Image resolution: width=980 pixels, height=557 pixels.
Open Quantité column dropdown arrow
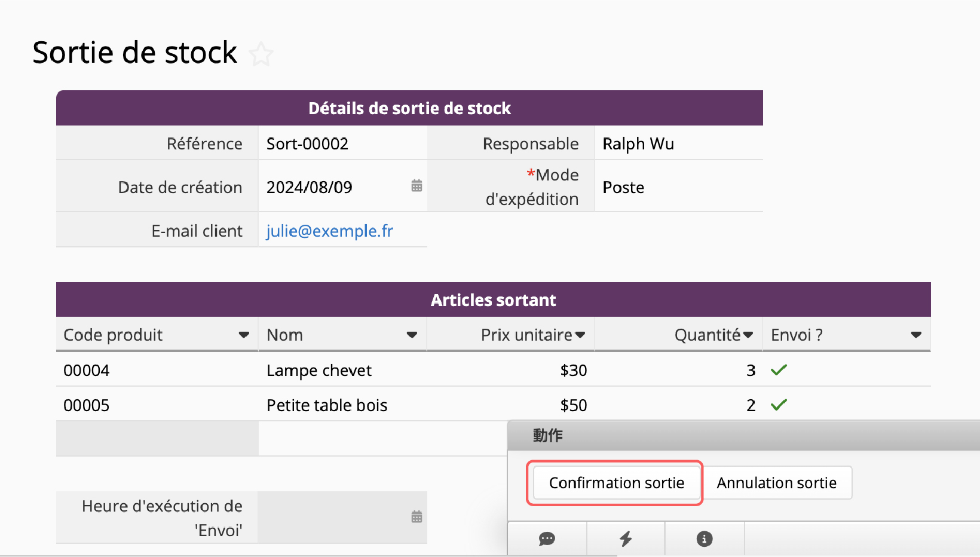[748, 335]
